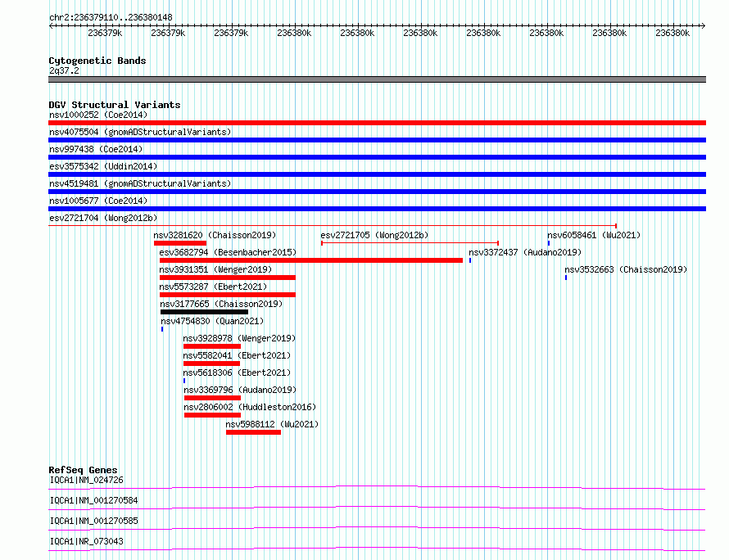
Task: Open the nsv5618306 (Ebert2021) label
Action: pos(237,373)
